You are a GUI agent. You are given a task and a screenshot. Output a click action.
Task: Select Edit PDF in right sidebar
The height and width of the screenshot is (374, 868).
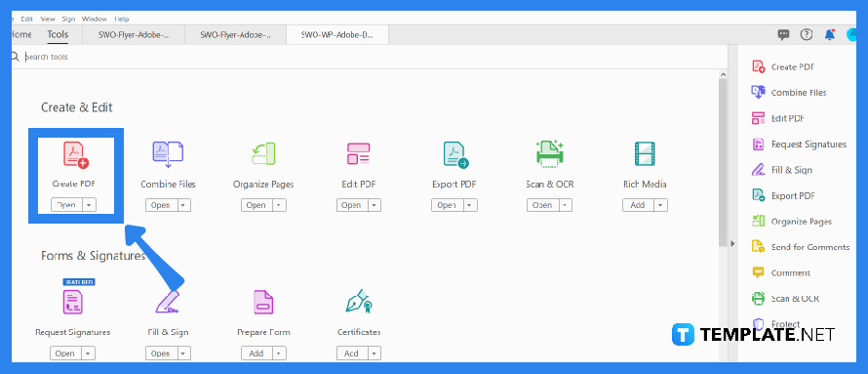tap(778, 118)
